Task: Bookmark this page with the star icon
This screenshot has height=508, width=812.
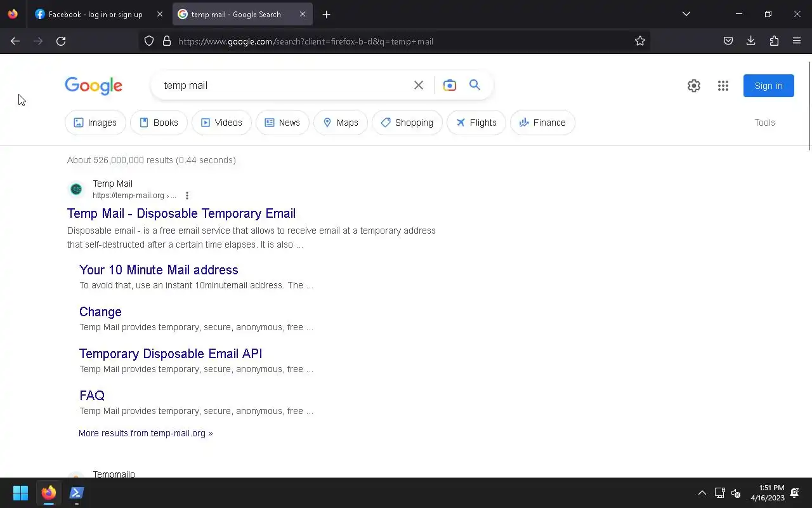Action: (x=640, y=41)
